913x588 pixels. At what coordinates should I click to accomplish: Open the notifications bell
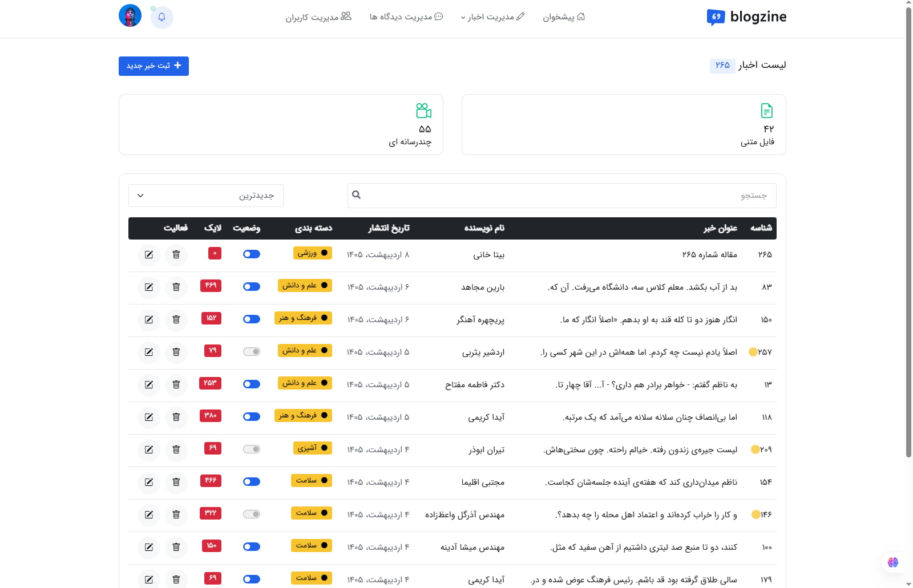tap(161, 17)
